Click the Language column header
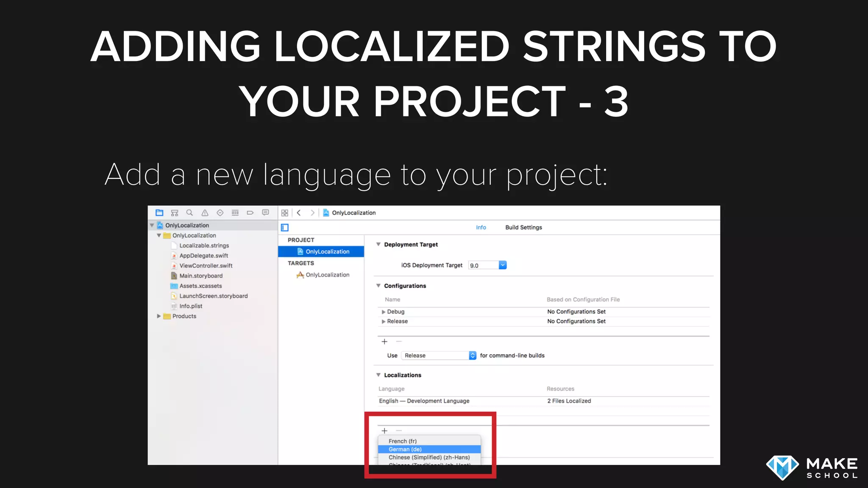 click(391, 389)
